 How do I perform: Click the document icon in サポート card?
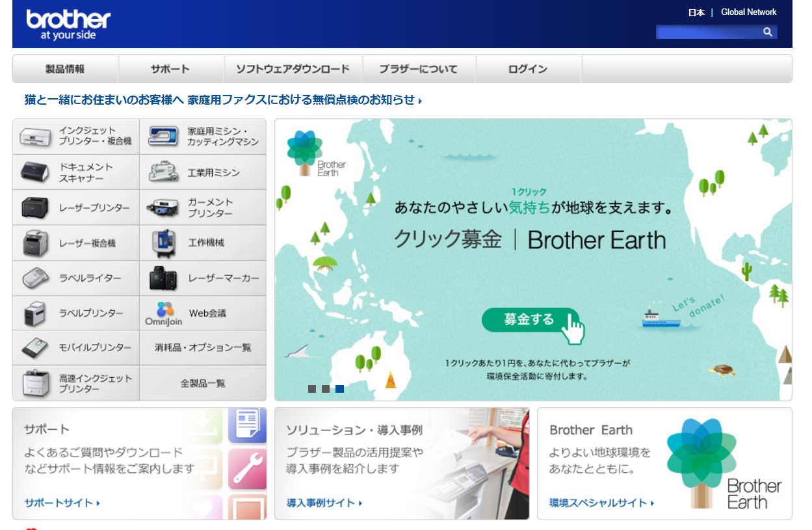click(248, 425)
